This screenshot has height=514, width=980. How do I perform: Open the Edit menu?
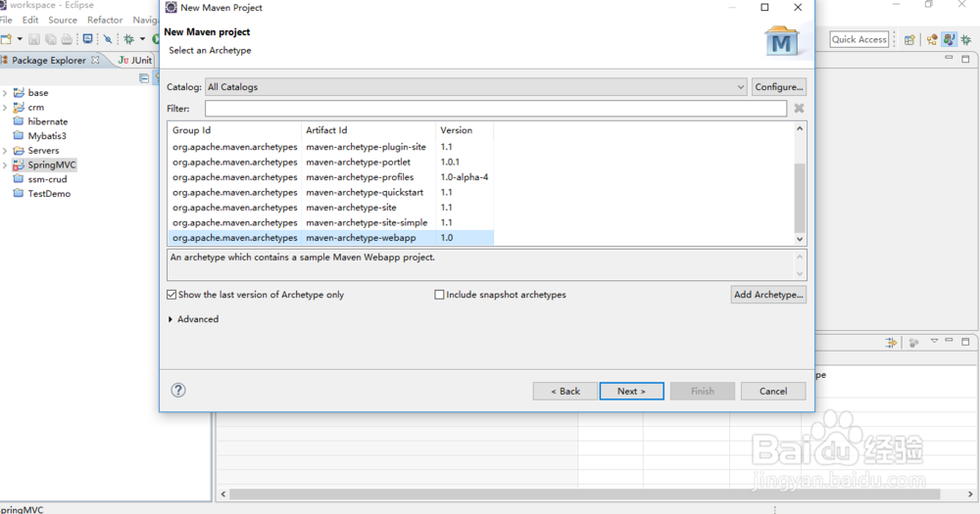point(30,20)
